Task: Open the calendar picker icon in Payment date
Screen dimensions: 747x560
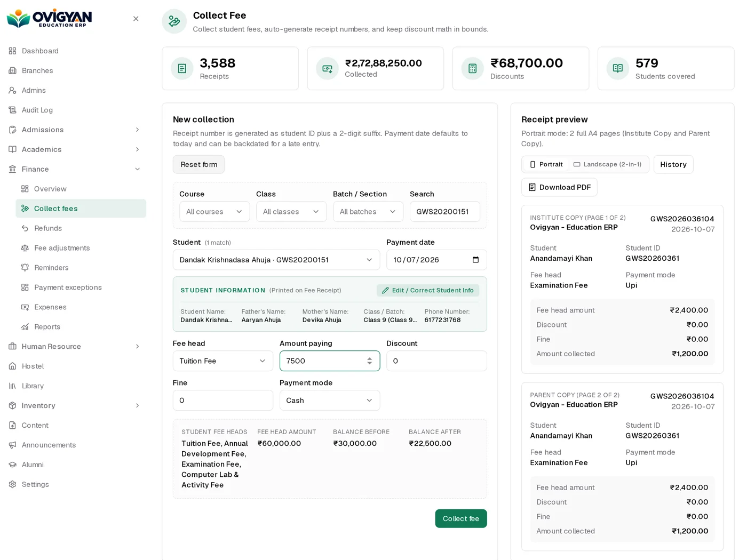Action: tap(475, 260)
